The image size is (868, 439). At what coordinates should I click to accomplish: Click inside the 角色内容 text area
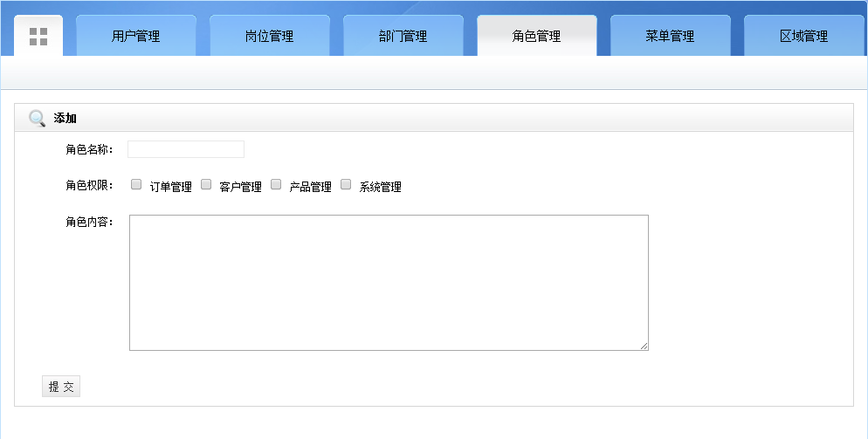pyautogui.click(x=389, y=283)
